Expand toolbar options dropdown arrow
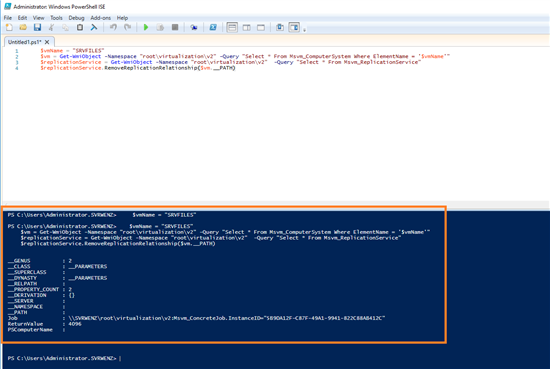This screenshot has height=369, width=550. pyautogui.click(x=304, y=30)
